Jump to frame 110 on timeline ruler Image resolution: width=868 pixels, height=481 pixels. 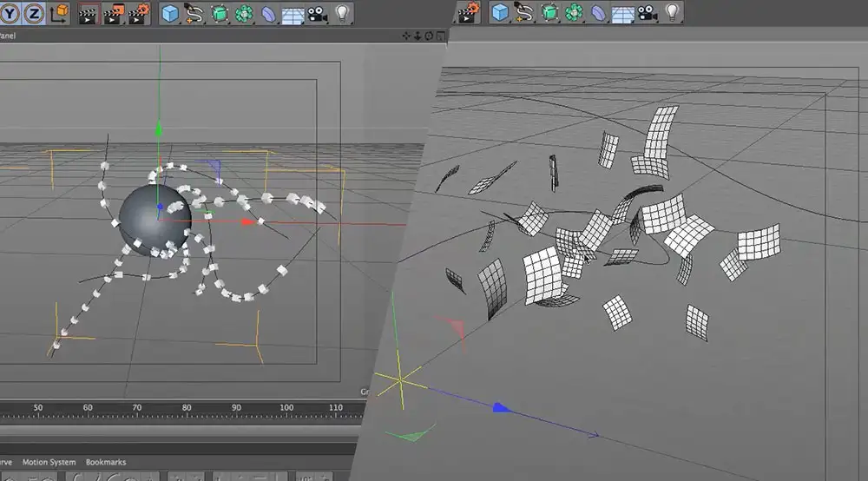click(335, 410)
